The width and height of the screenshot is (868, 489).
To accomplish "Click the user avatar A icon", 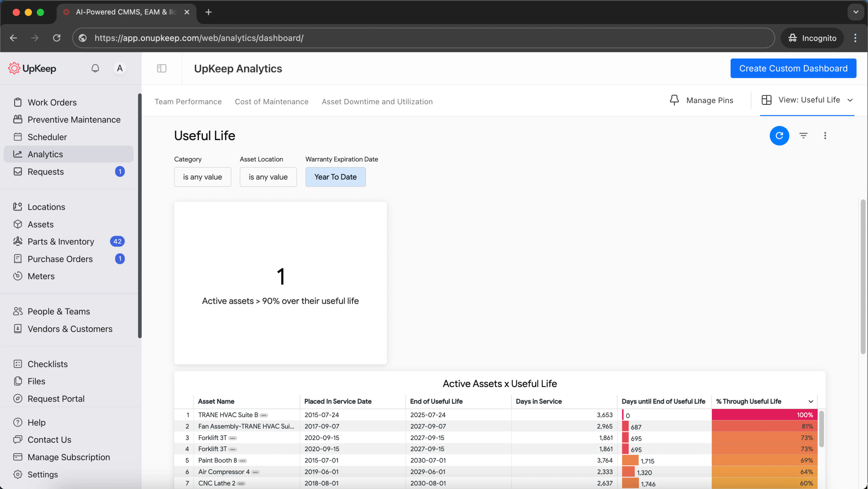I will [x=120, y=68].
